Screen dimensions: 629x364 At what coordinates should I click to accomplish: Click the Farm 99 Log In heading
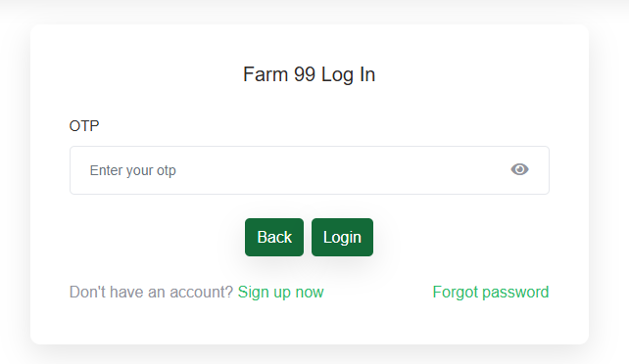310,74
